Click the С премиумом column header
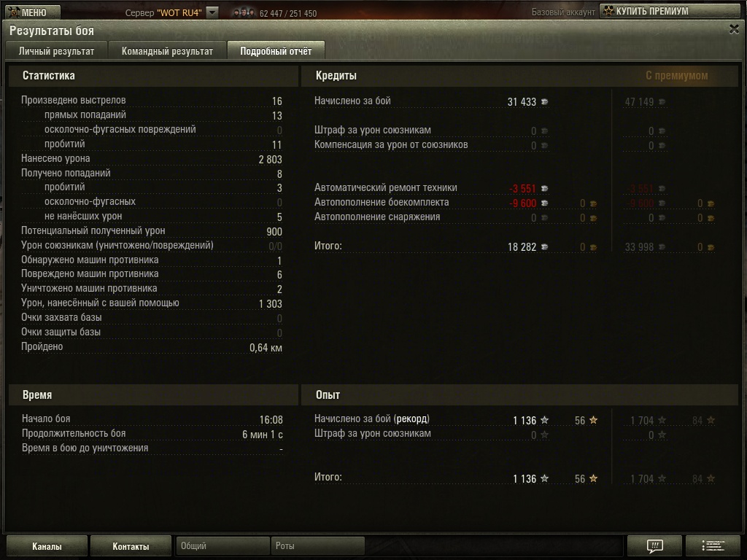 click(676, 75)
